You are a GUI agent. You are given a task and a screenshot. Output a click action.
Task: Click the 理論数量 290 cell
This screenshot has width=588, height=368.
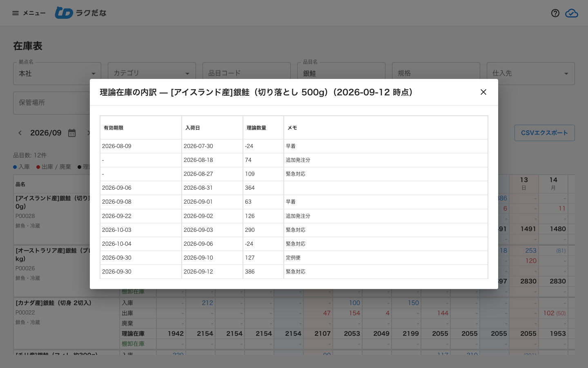263,230
